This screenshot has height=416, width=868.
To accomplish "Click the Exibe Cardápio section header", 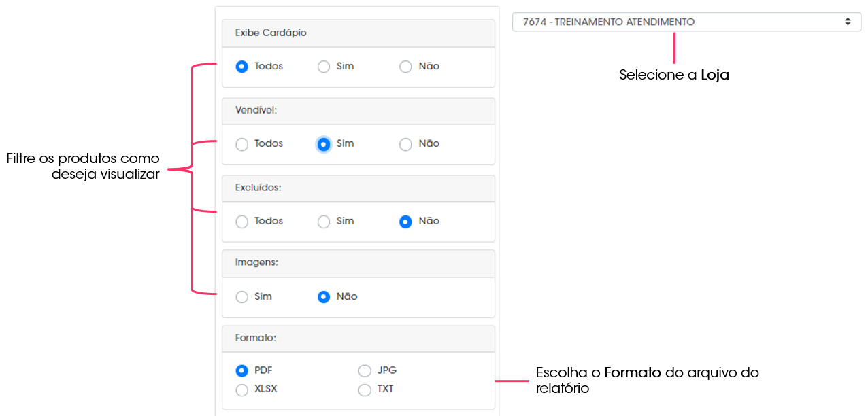I will (x=358, y=33).
